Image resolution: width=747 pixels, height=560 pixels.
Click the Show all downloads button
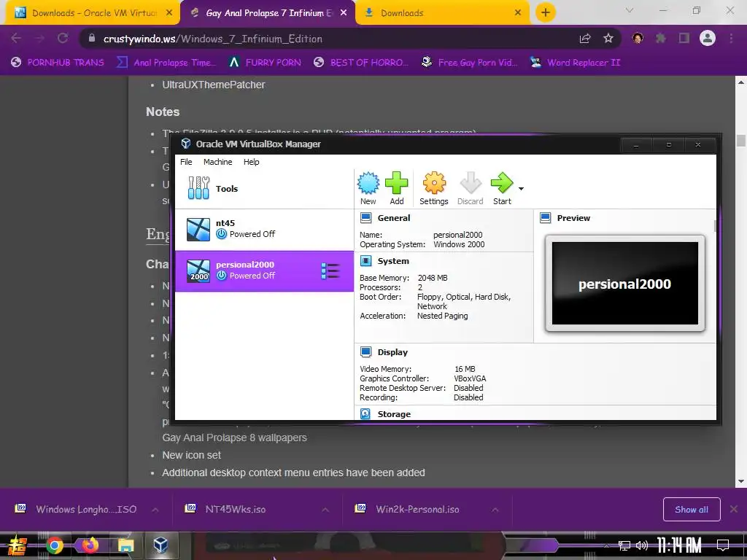point(692,510)
